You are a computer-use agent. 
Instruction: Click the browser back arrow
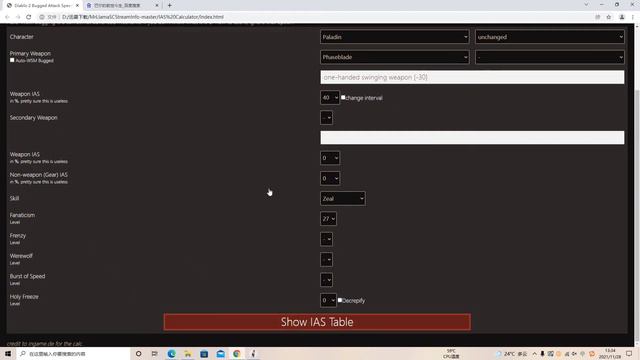point(7,17)
